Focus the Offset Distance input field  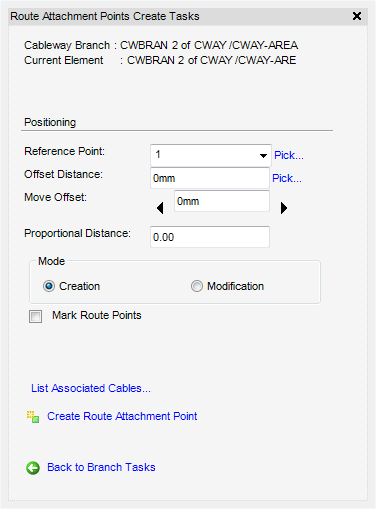pos(210,178)
